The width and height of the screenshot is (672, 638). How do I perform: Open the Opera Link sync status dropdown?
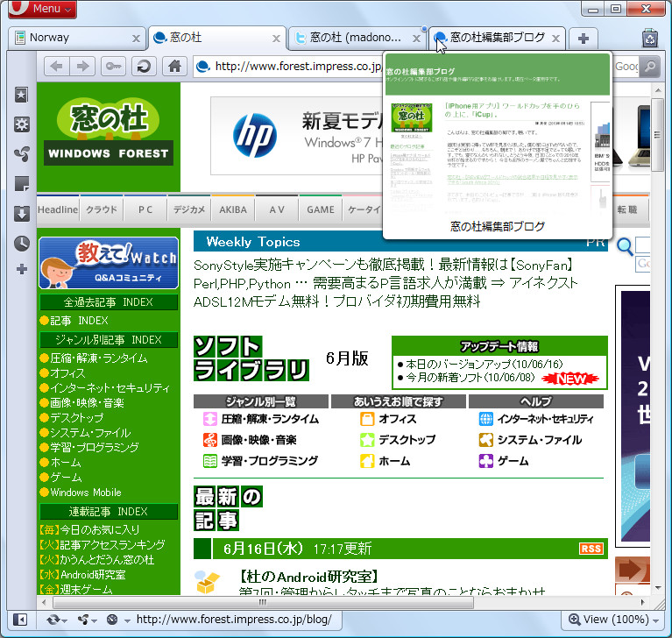tap(57, 620)
